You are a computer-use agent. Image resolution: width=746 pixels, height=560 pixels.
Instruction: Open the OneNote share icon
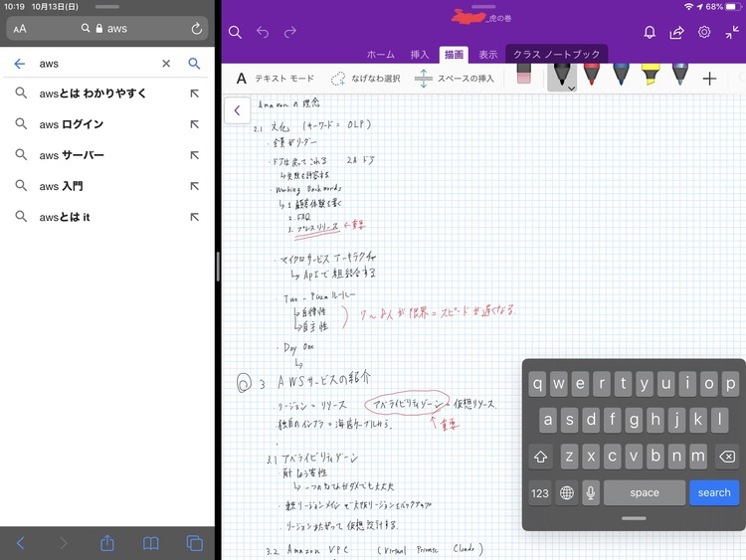pos(676,32)
